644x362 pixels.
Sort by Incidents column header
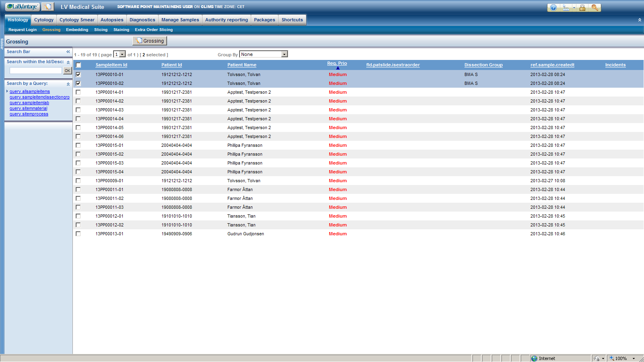coord(615,65)
